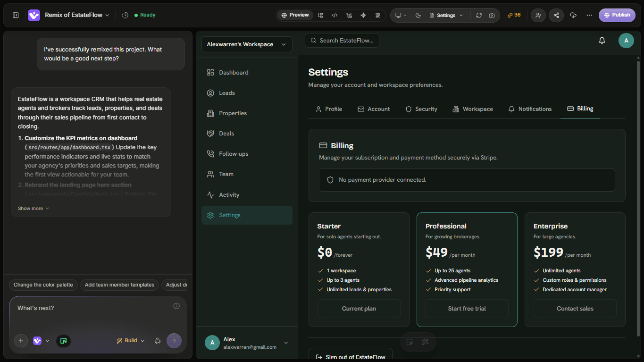Open the database tables view icon
Image resolution: width=644 pixels, height=362 pixels.
(349, 15)
